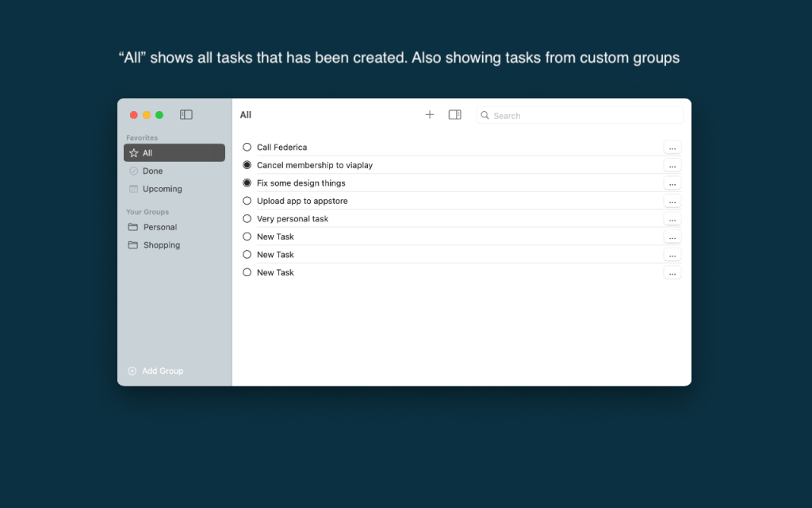
Task: Open options menu for Upload app to appstore
Action: (x=672, y=202)
